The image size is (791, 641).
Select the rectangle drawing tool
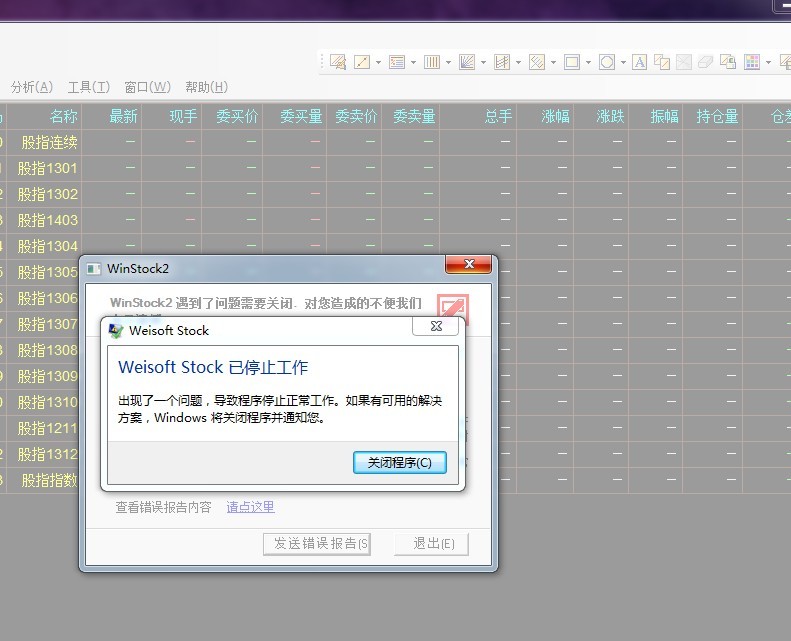tap(571, 62)
